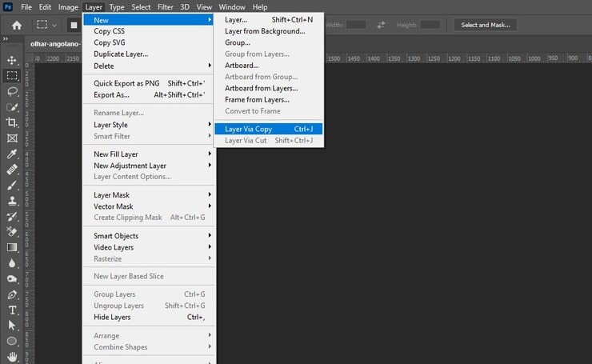Viewport: 592px width, 364px height.
Task: Click the Height input field
Action: (430, 25)
